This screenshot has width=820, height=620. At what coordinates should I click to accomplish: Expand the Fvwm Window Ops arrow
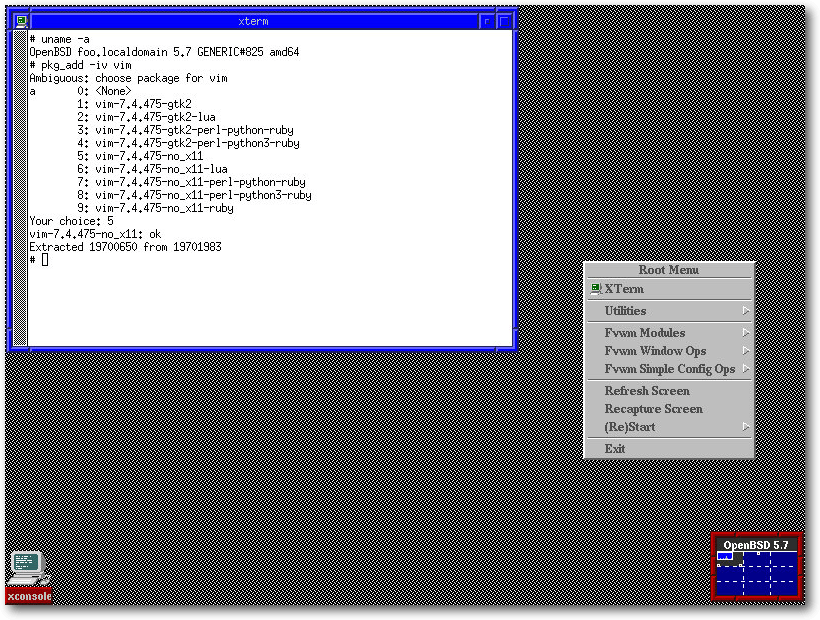coord(746,351)
